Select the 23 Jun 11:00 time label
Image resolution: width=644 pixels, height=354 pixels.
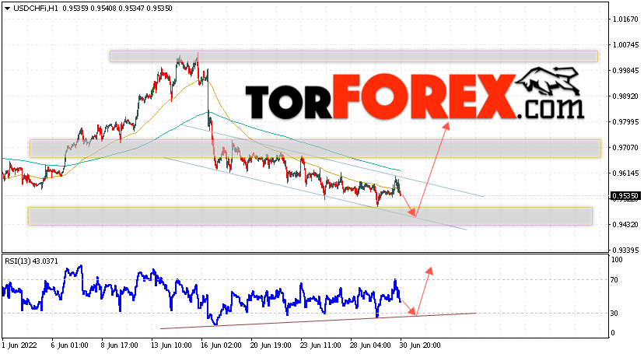click(320, 345)
